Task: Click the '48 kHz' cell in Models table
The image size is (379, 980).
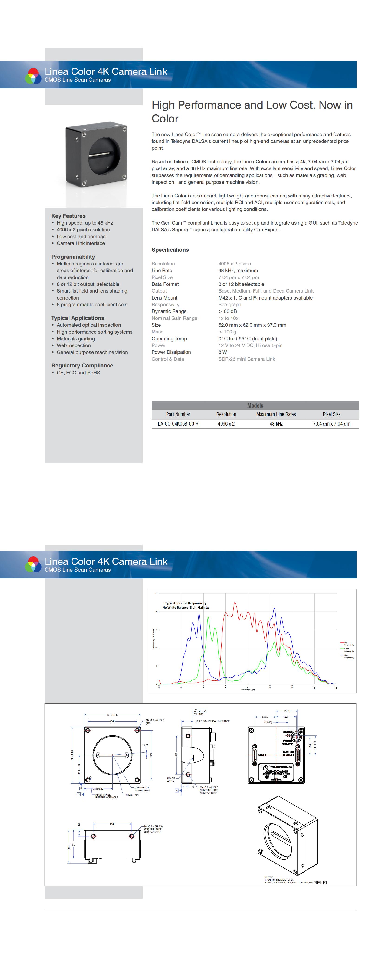Action: pos(276,424)
